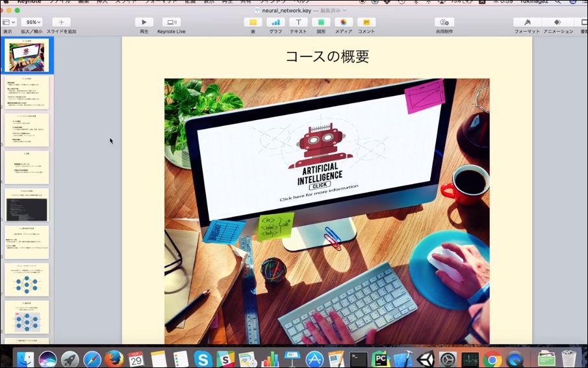
Task: Open Slack from the Dock
Action: click(x=225, y=360)
